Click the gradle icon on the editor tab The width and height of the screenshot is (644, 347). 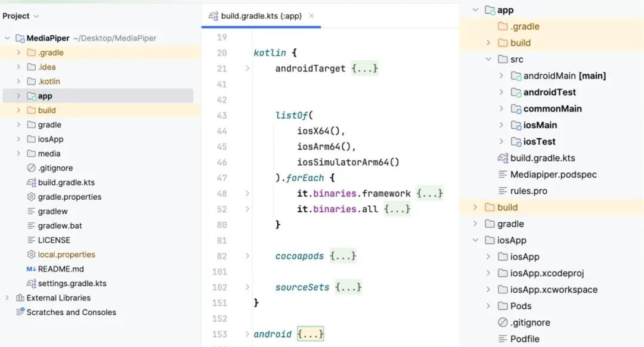tap(213, 16)
